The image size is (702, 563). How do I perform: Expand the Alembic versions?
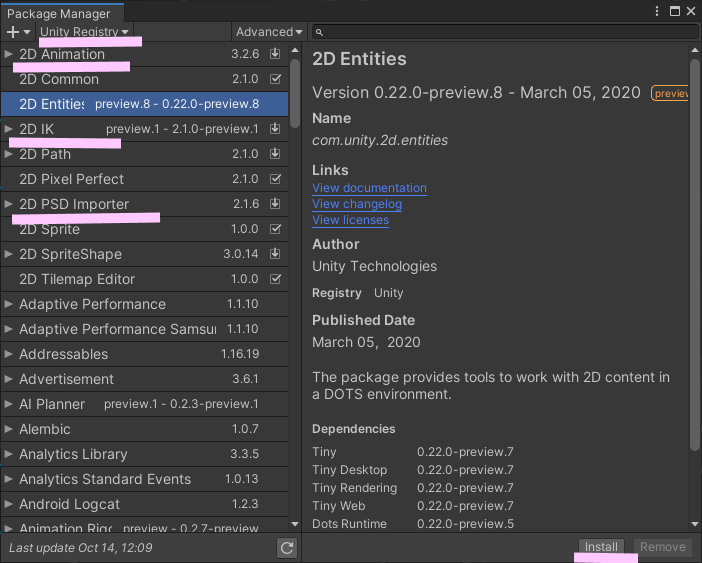point(8,429)
